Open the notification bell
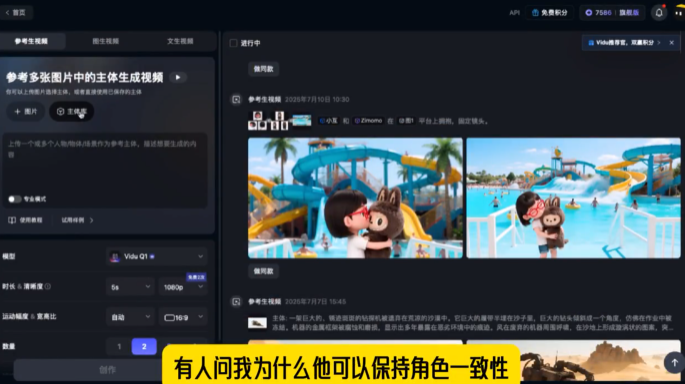 (x=659, y=13)
